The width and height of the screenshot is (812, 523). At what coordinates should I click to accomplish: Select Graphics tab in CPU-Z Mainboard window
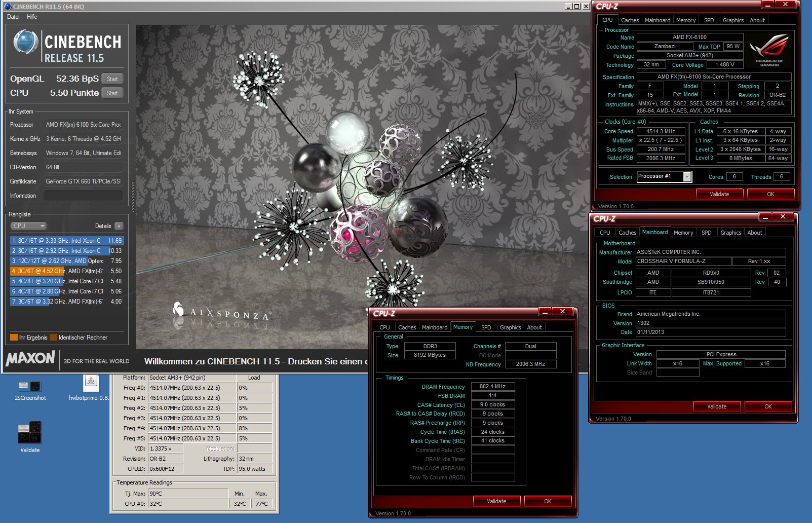(730, 233)
